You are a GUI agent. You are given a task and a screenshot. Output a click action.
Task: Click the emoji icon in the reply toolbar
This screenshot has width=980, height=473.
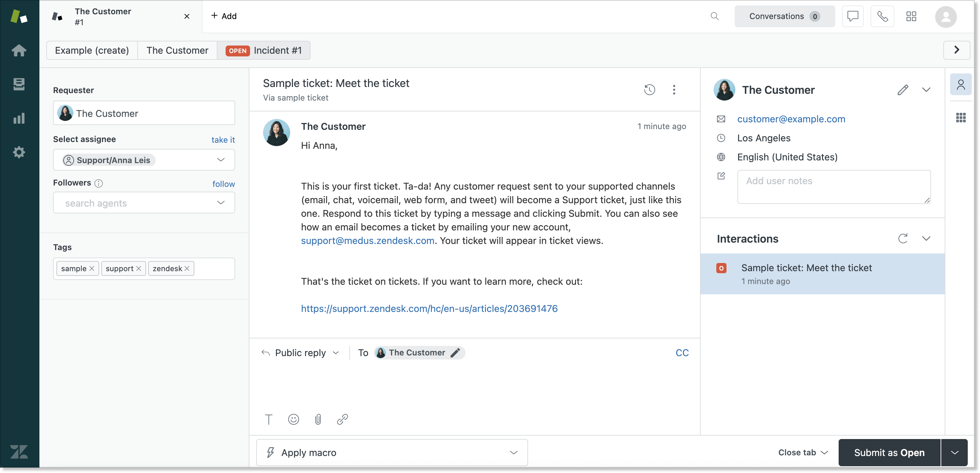pos(293,419)
